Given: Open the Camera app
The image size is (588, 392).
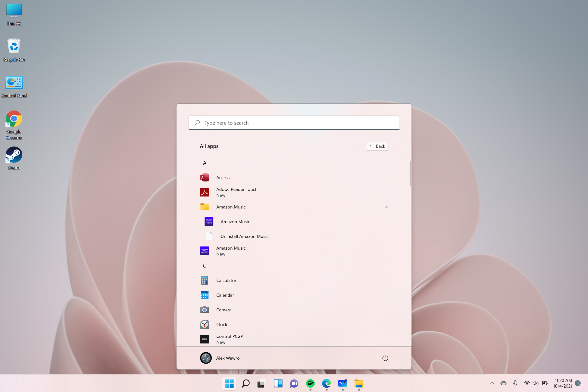Looking at the screenshot, I should click(x=223, y=309).
